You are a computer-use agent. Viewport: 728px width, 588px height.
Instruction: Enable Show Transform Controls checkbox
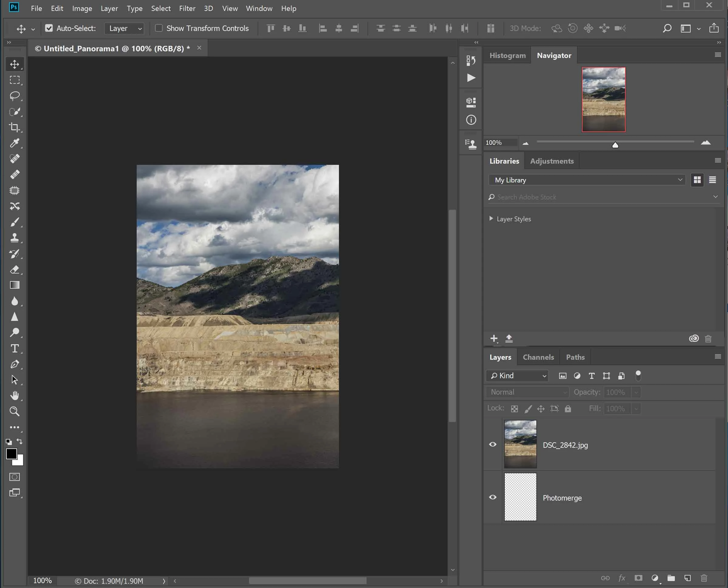pos(159,28)
